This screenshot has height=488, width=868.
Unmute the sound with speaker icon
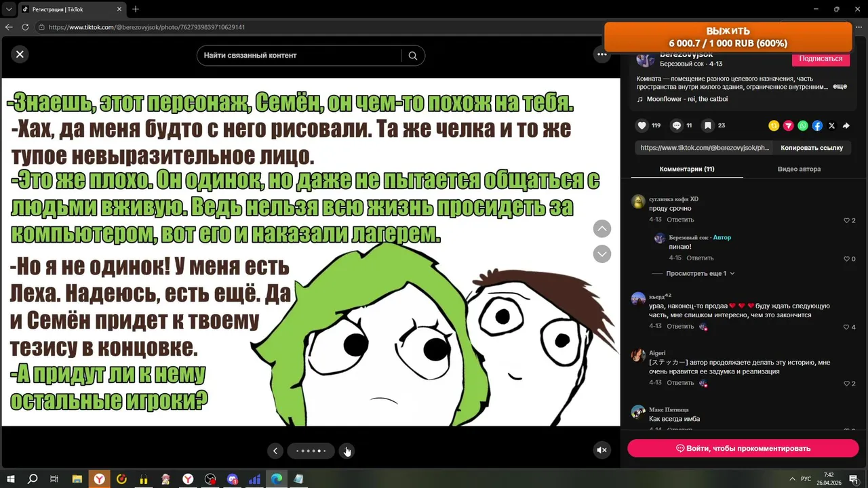point(601,450)
